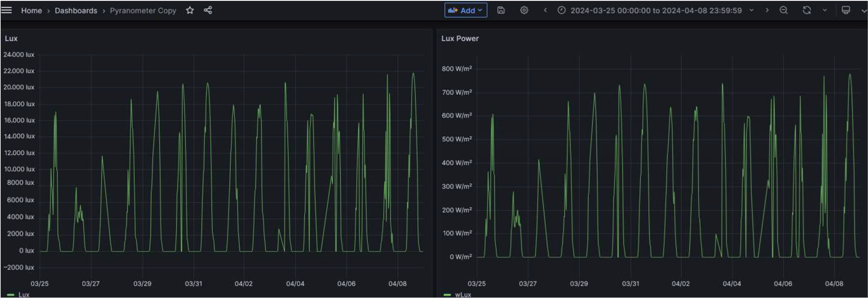Toggle the wLux legend series
Viewport: 868px width, 298px height.
click(463, 294)
